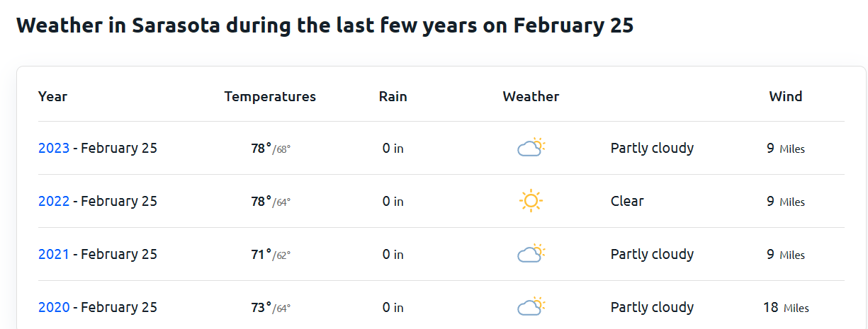Click the 2022 clear sun icon
Image resolution: width=868 pixels, height=329 pixels.
click(531, 201)
